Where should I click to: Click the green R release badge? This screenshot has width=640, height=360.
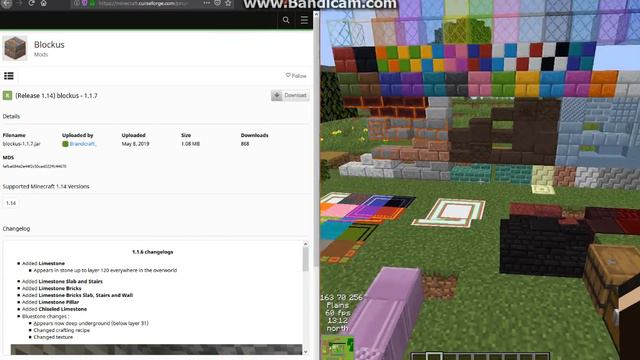pyautogui.click(x=7, y=96)
